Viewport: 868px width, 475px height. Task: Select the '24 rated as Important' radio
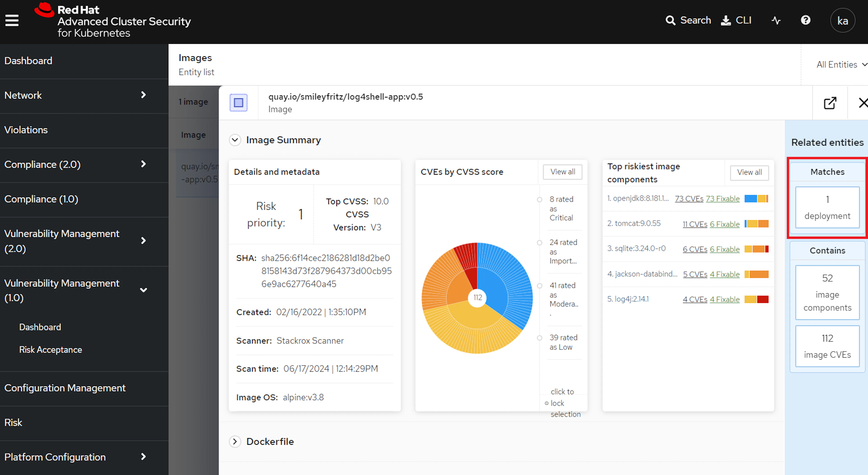pos(540,243)
